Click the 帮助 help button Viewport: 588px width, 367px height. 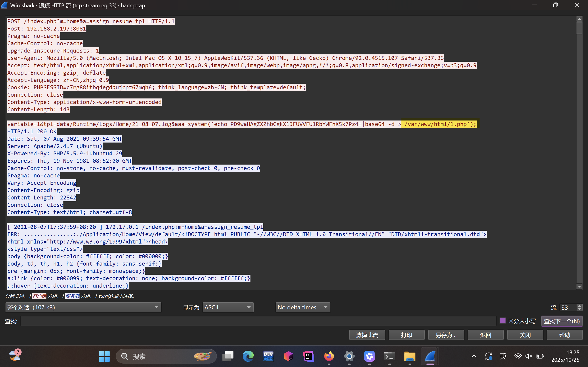564,335
